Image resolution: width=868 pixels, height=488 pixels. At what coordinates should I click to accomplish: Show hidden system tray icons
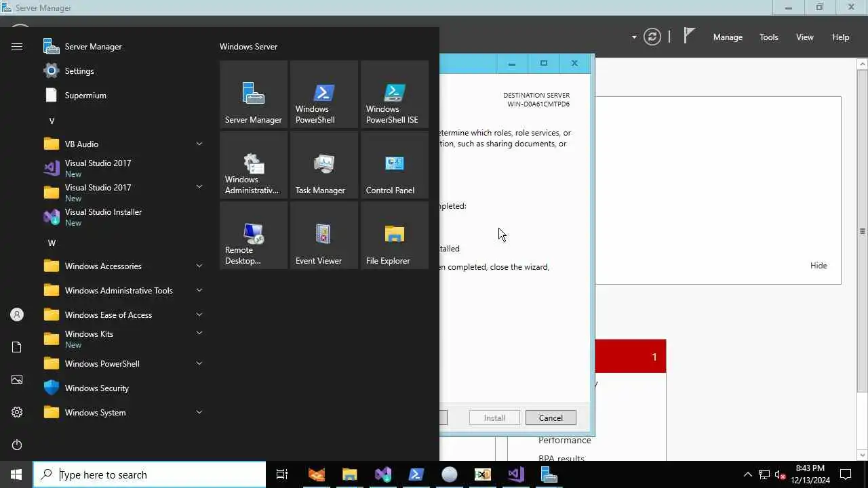pyautogui.click(x=747, y=474)
